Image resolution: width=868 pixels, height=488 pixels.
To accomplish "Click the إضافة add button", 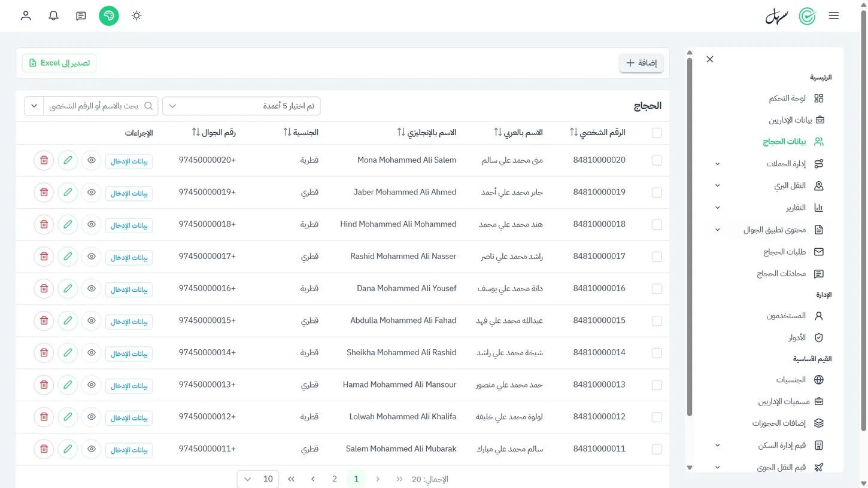I will 641,63.
